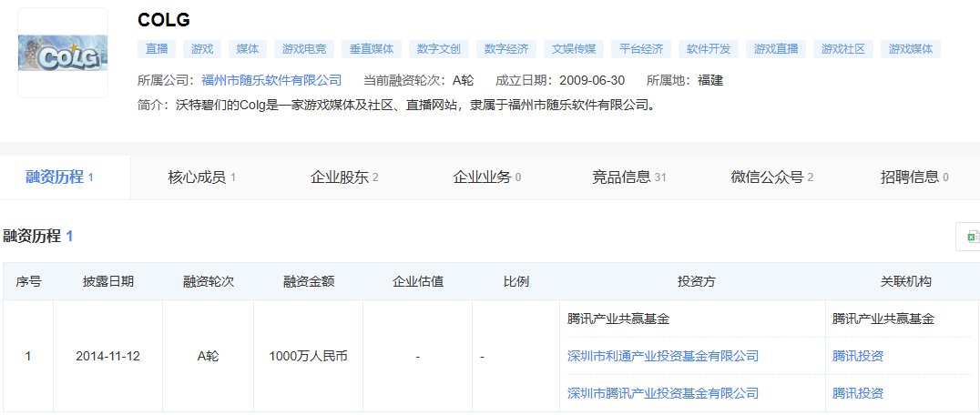Click the 融资轮次 column header
This screenshot has height=415, width=980.
pyautogui.click(x=209, y=281)
